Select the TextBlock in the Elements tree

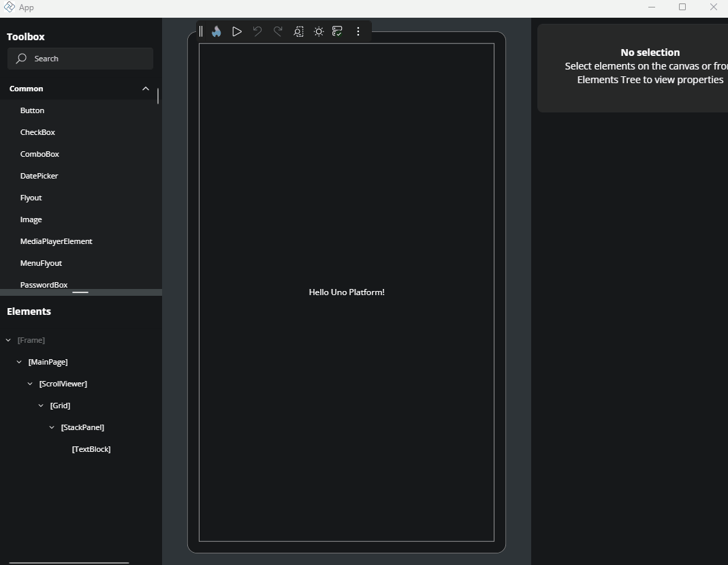coord(91,448)
